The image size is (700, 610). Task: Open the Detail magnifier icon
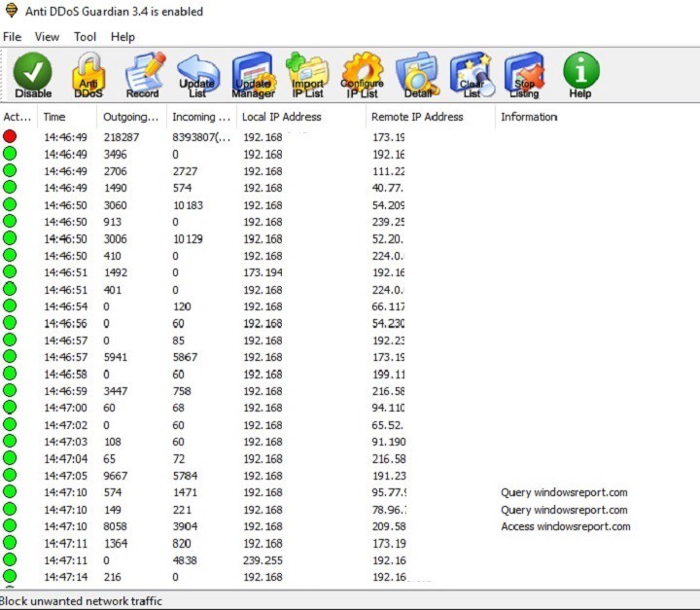point(417,75)
